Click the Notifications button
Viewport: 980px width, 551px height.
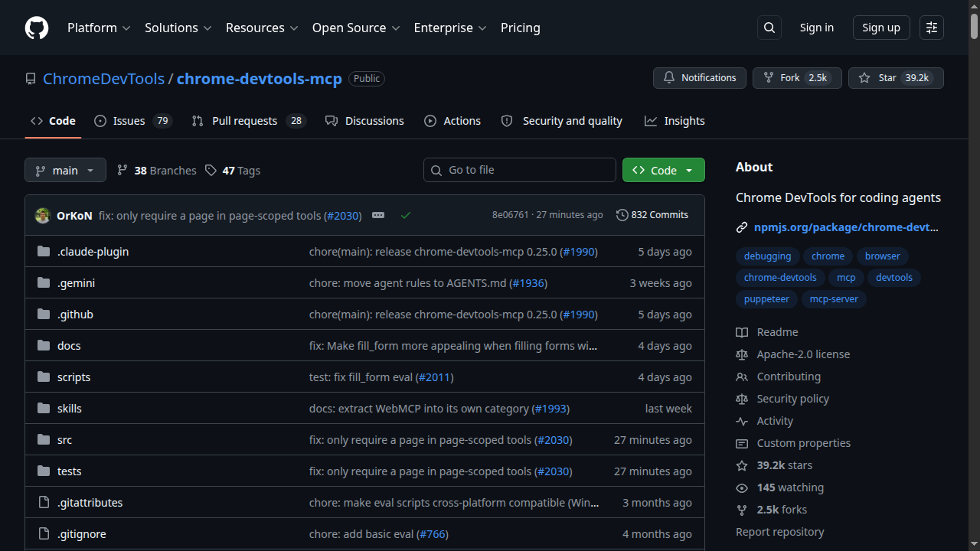tap(700, 78)
